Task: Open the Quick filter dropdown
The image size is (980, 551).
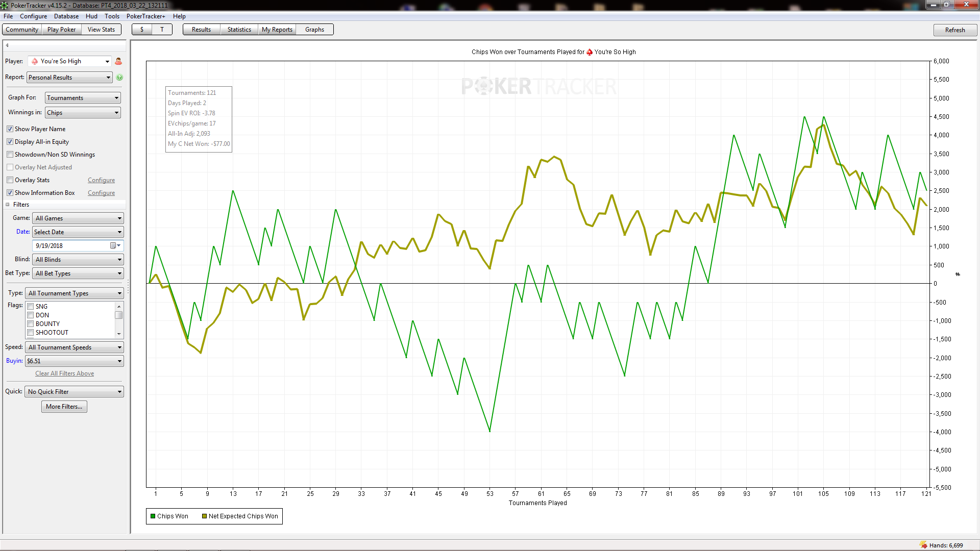Action: click(75, 392)
